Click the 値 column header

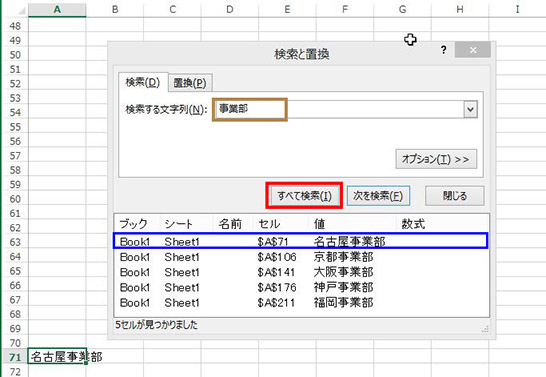point(352,224)
